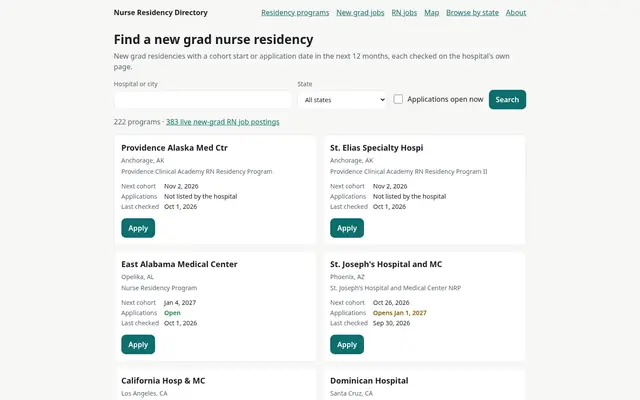
Task: Click the Phoenix, AZ location text
Action: click(x=347, y=277)
